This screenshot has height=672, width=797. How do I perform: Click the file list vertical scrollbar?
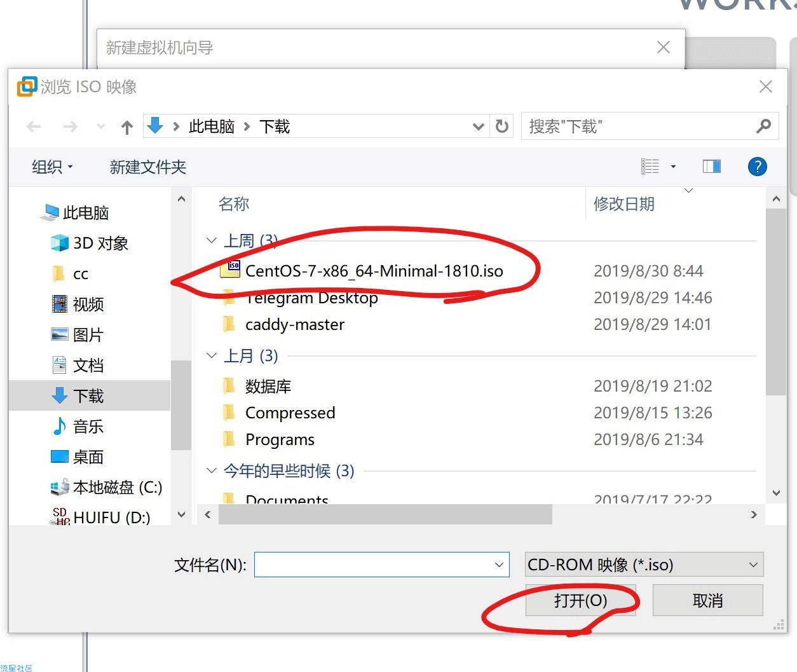click(x=775, y=302)
